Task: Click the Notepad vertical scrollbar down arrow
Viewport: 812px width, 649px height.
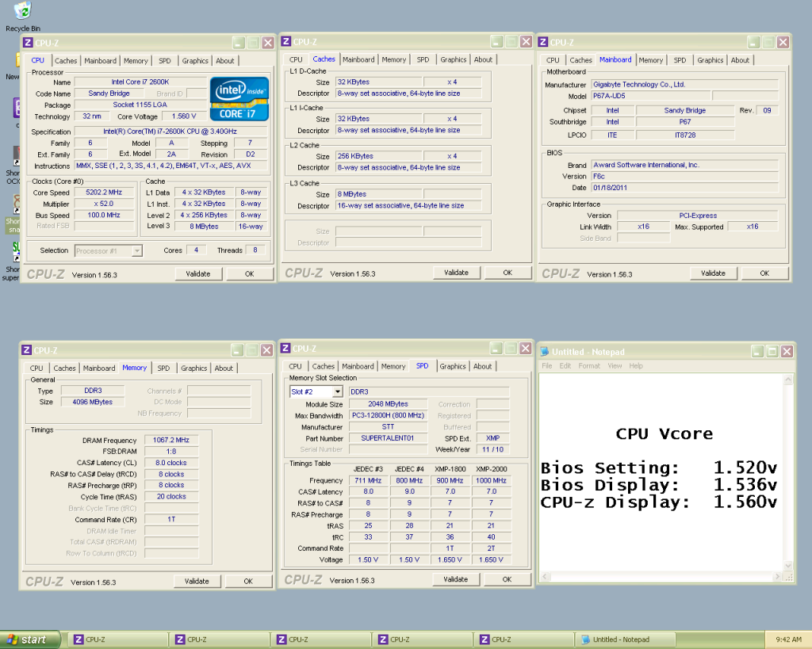Action: (x=788, y=566)
